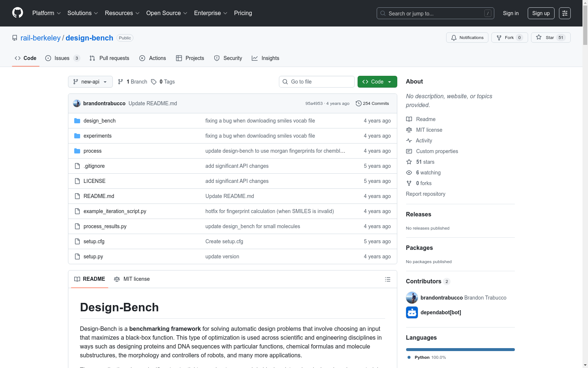Switch to the Pull requests tab
This screenshot has width=588, height=368.
[110, 58]
